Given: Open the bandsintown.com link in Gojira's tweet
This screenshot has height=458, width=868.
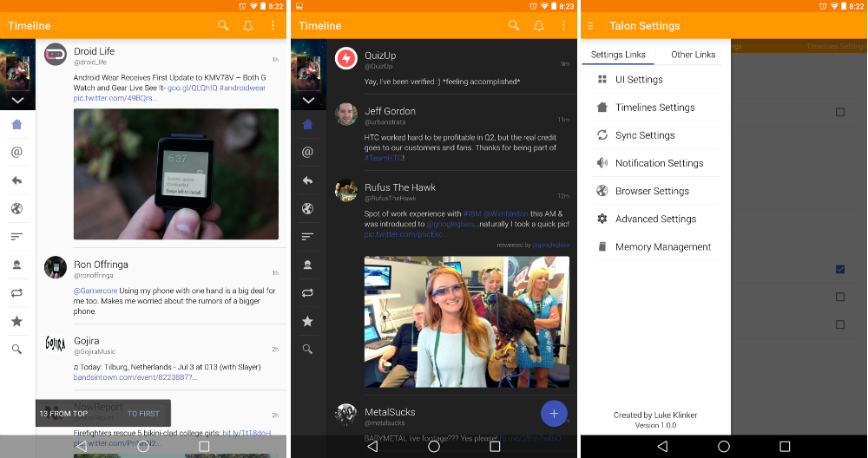Looking at the screenshot, I should (x=135, y=377).
